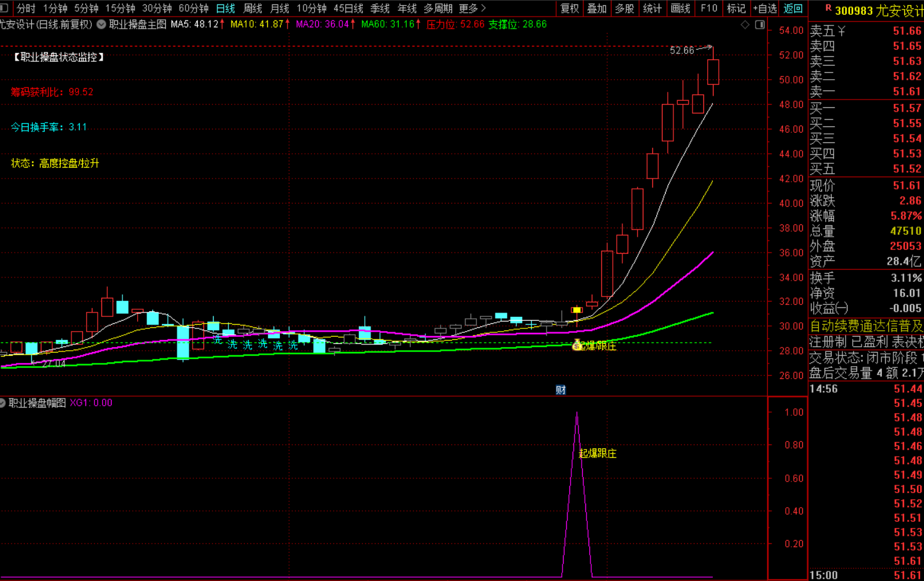Click the latest candlestick near 52.66

[x=713, y=71]
